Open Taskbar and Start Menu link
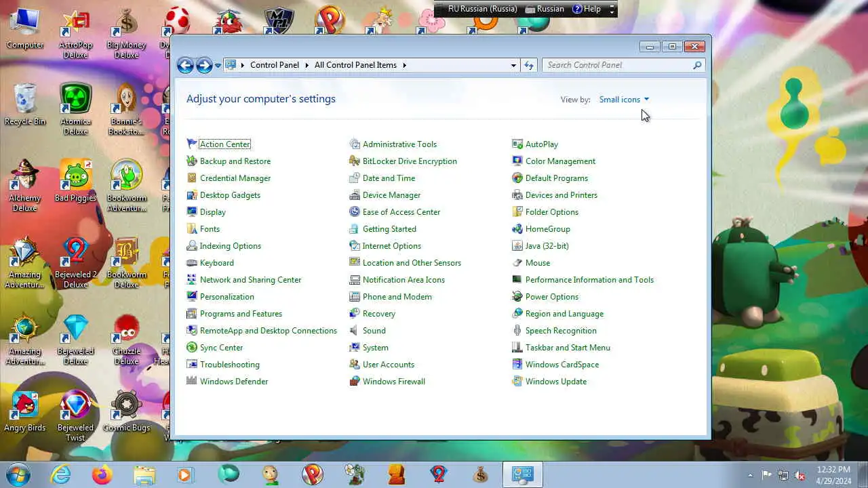868x488 pixels. tap(568, 347)
